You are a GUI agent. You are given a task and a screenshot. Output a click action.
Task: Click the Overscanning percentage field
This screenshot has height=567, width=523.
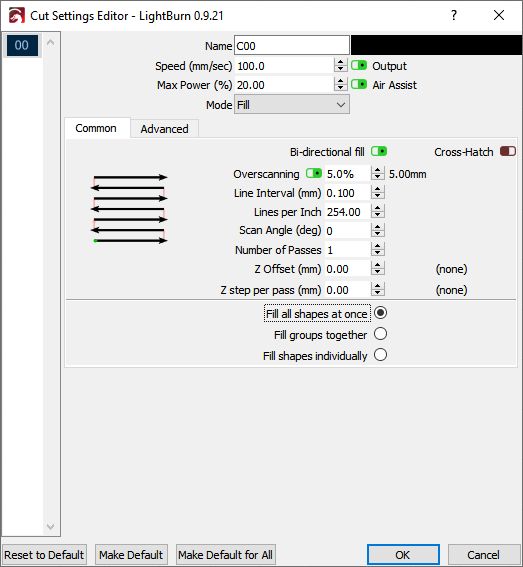coord(347,174)
